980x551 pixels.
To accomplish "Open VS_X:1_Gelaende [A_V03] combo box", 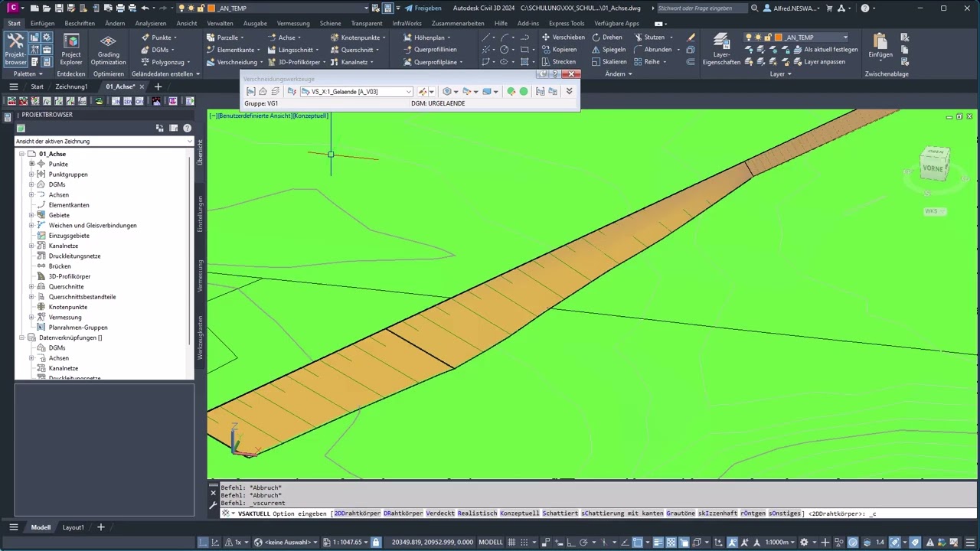I will coord(357,91).
